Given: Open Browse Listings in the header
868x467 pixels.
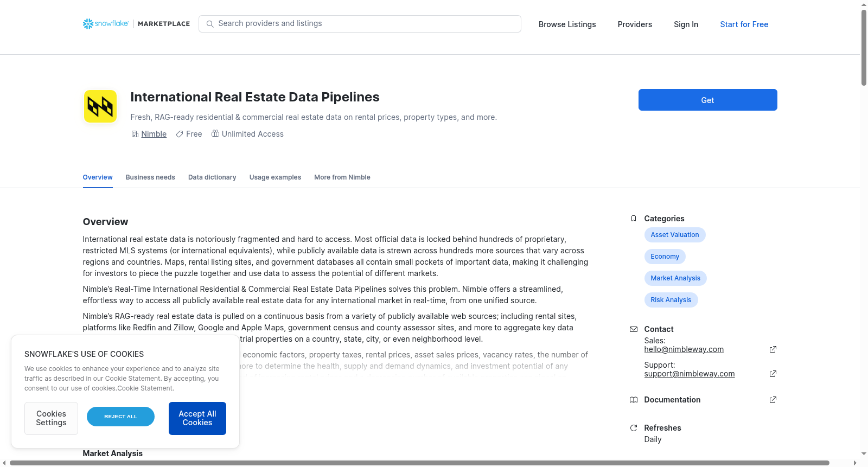Looking at the screenshot, I should point(567,24).
